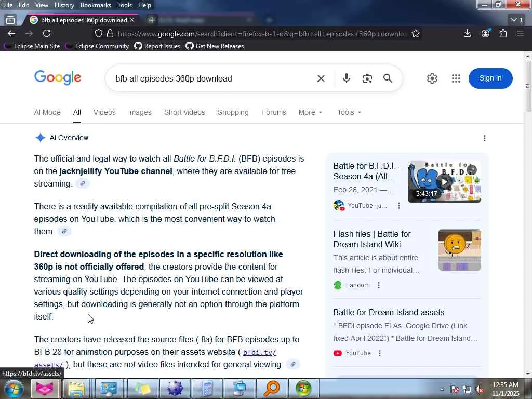Open the extensions puzzle icon
Image resolution: width=532 pixels, height=399 pixels.
[x=503, y=33]
